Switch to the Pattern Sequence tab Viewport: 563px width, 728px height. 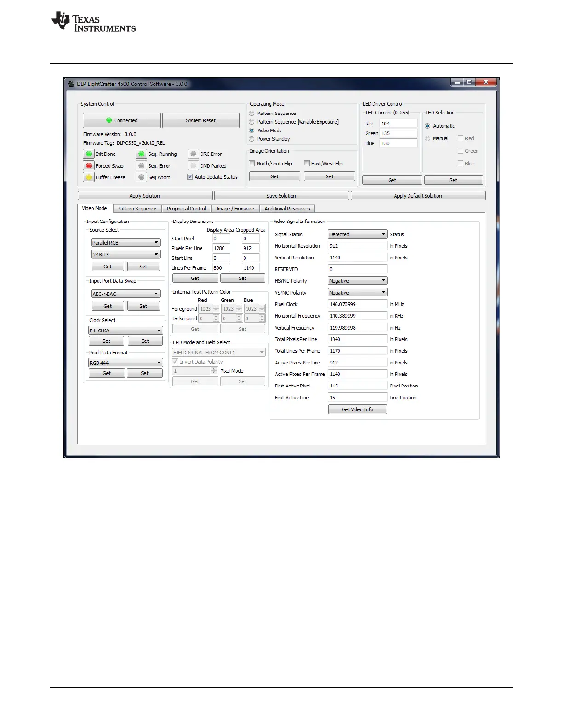click(137, 209)
